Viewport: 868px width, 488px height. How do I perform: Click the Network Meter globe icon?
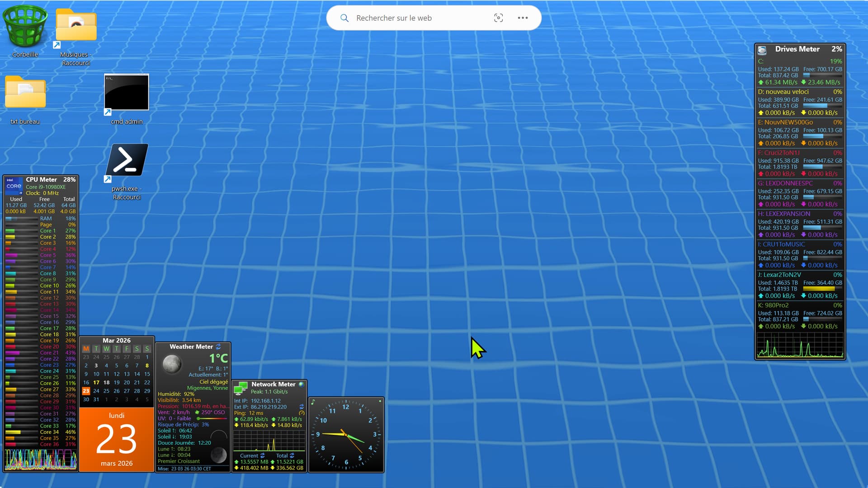coord(302,384)
